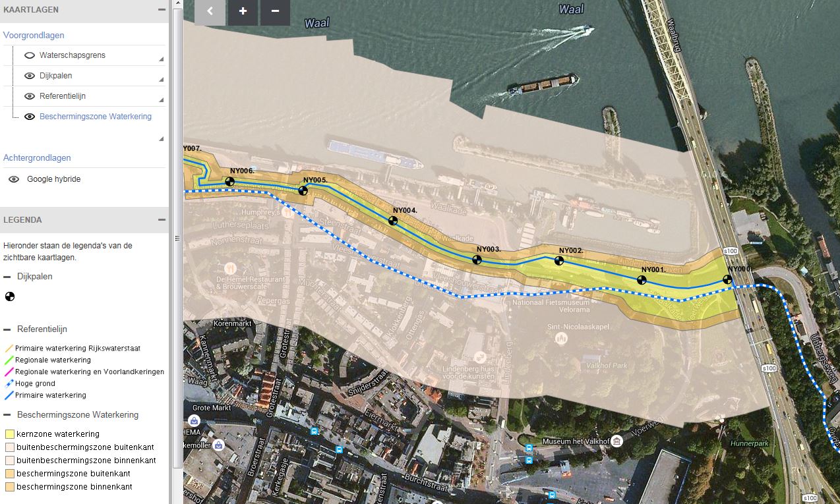Click the De Hemel restaurant map icon
The image size is (840, 504).
(230, 268)
